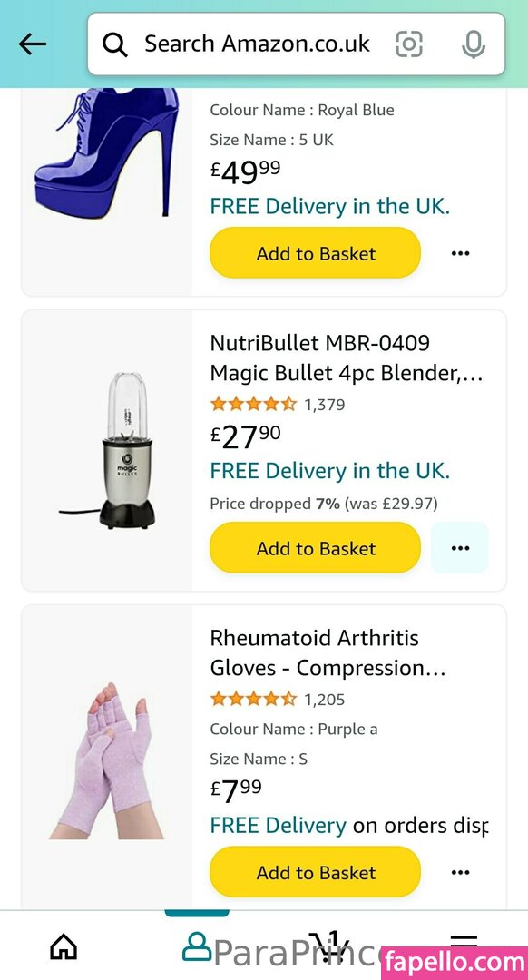This screenshot has height=980, width=528.
Task: Tap the microphone voice search icon
Action: pos(473,44)
